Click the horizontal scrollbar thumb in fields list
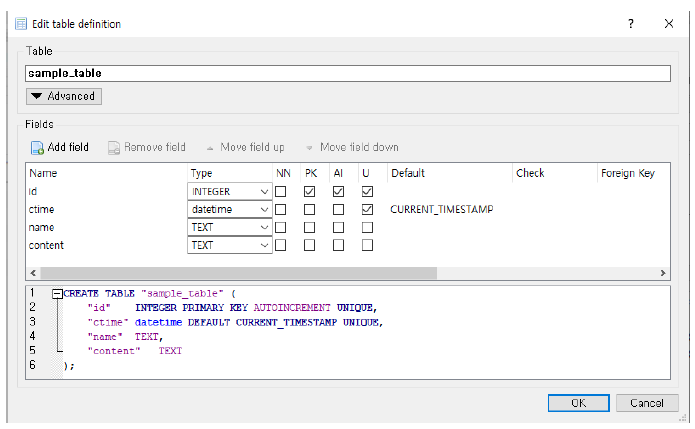This screenshot has height=429, width=695. click(x=238, y=273)
